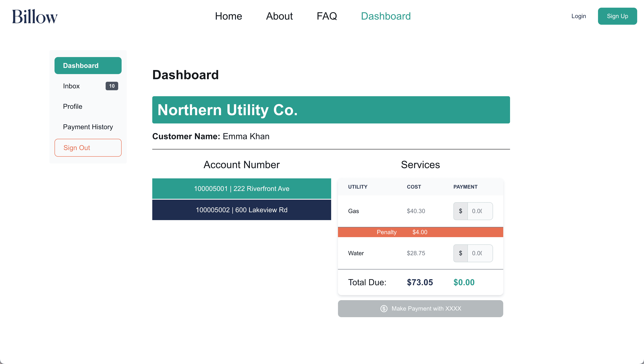Viewport: 644px width, 364px height.
Task: Open Profile from the sidebar
Action: (73, 106)
